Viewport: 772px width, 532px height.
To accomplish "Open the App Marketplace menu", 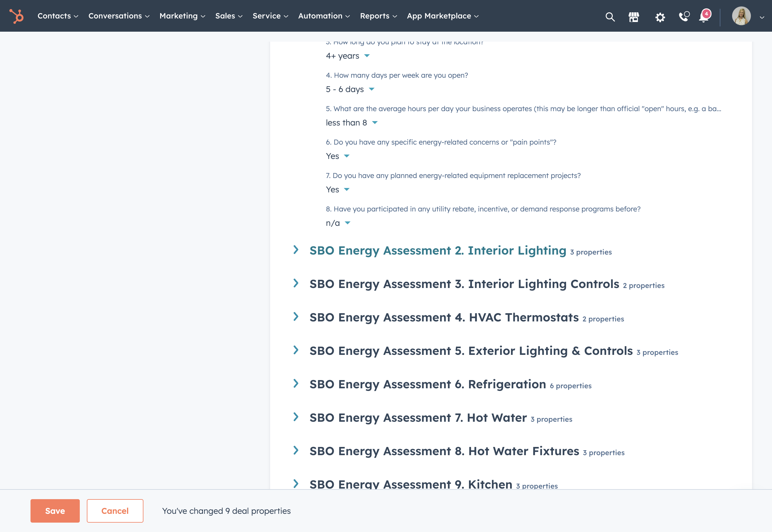I will tap(443, 16).
